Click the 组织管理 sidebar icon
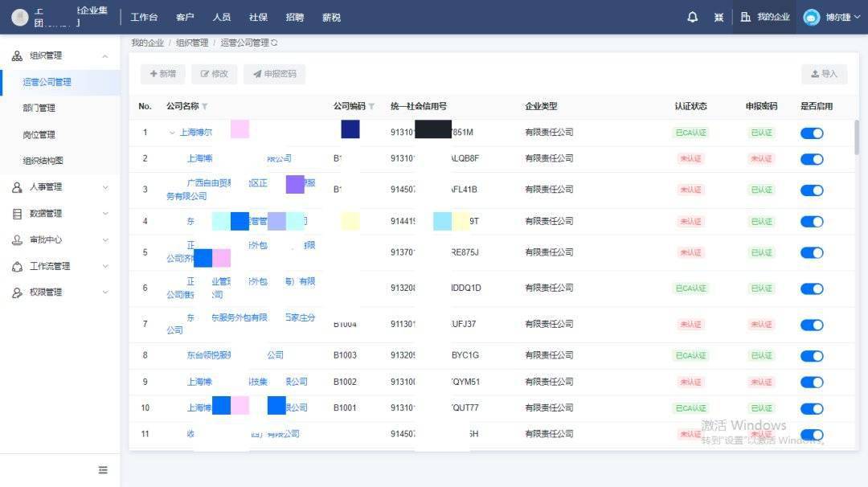The image size is (868, 487). [x=17, y=56]
